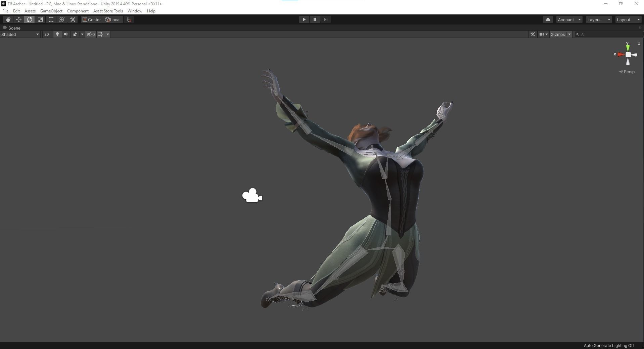
Task: Toggle scene effects (skybox/fog) icon
Action: point(75,34)
